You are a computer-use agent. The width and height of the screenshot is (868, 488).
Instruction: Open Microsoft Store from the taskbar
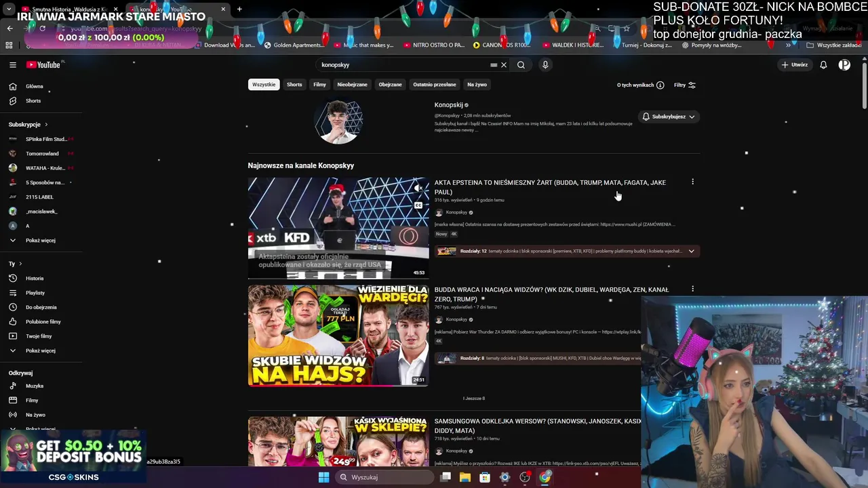(485, 477)
